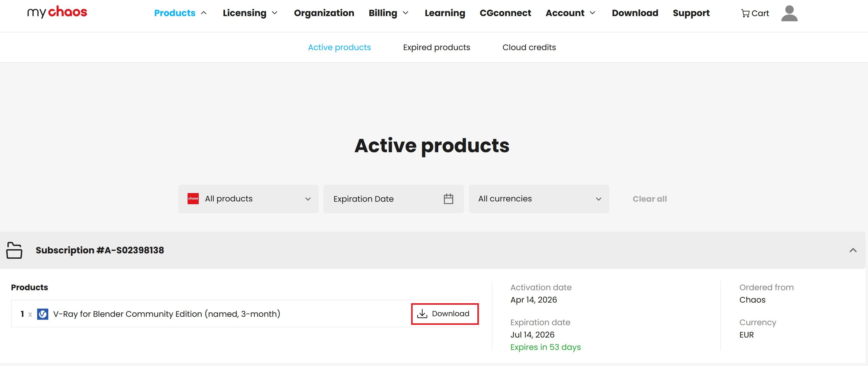The image size is (868, 366).
Task: Collapse Subscription #A-S02398138 section
Action: (x=853, y=250)
